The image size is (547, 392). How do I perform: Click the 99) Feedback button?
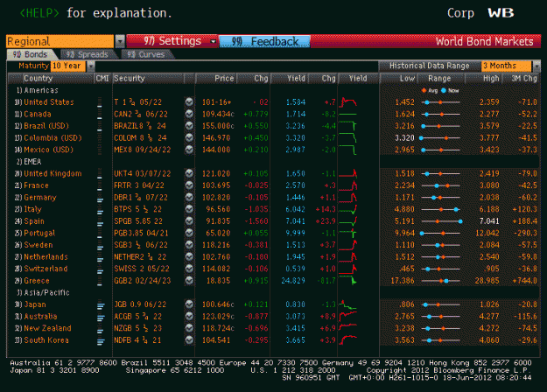[x=264, y=41]
